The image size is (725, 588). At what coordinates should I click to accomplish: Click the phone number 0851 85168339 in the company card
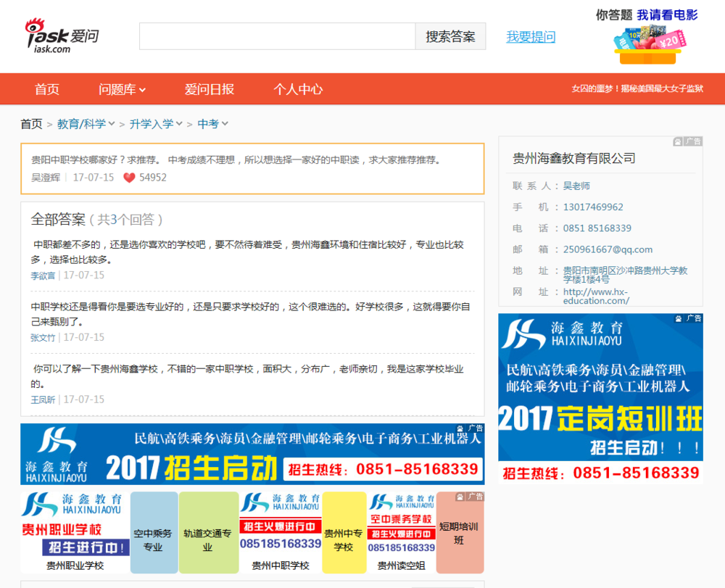point(597,228)
